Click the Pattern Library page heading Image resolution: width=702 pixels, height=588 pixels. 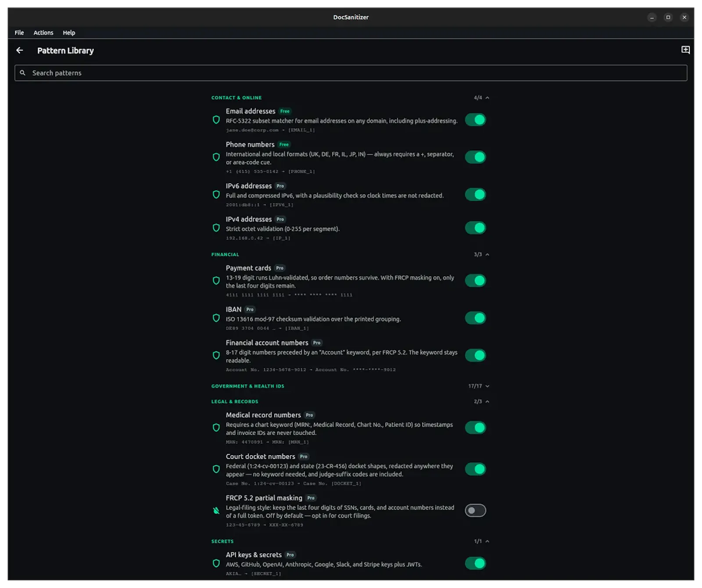tap(65, 50)
